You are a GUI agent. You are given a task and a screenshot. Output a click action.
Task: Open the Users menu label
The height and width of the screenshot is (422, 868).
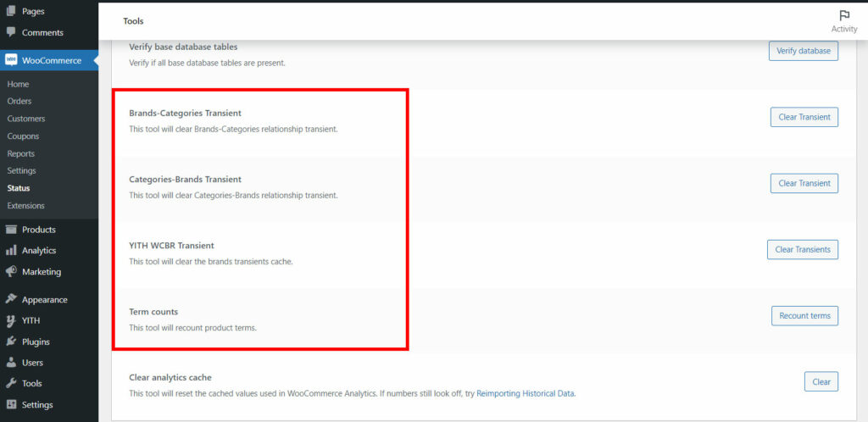[33, 363]
